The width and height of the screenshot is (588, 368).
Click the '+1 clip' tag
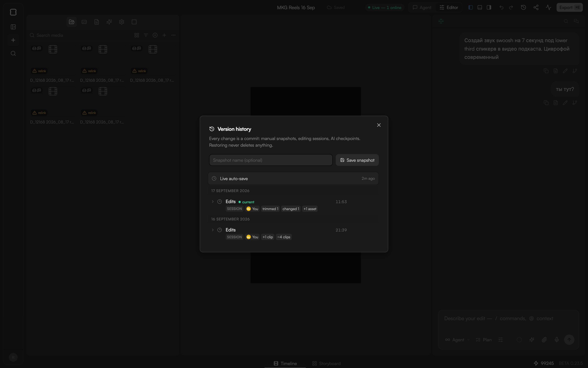[268, 237]
